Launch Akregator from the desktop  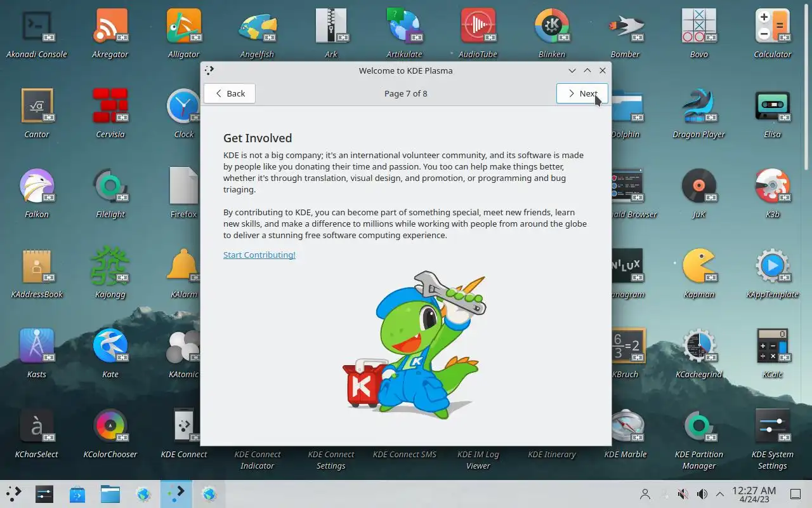(110, 27)
